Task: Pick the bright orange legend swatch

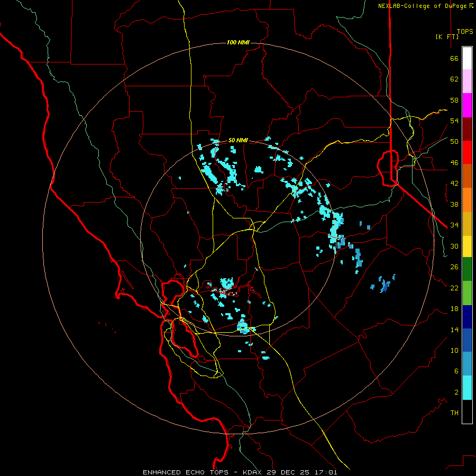Action: click(x=467, y=200)
